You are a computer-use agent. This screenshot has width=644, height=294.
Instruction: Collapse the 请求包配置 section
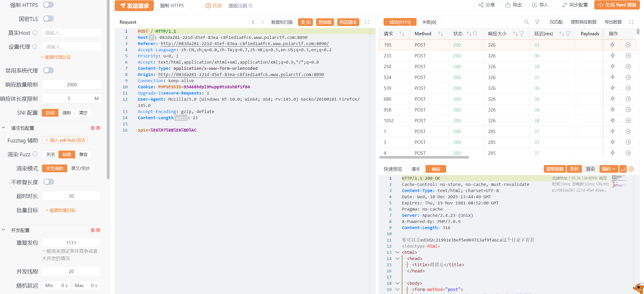point(4,128)
